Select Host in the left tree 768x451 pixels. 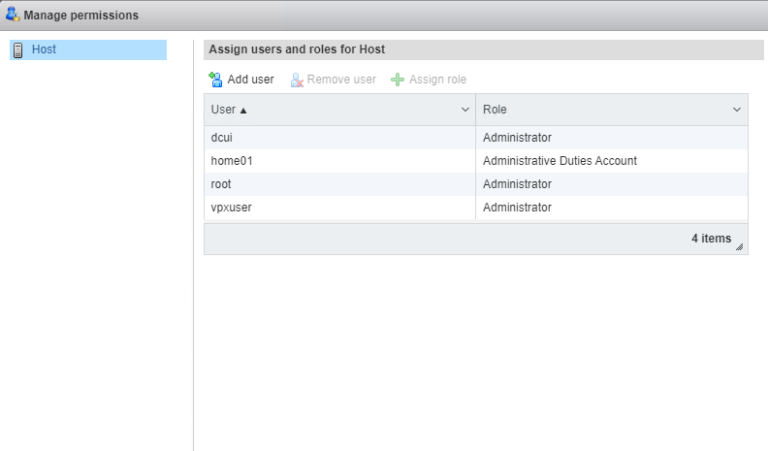tap(44, 49)
